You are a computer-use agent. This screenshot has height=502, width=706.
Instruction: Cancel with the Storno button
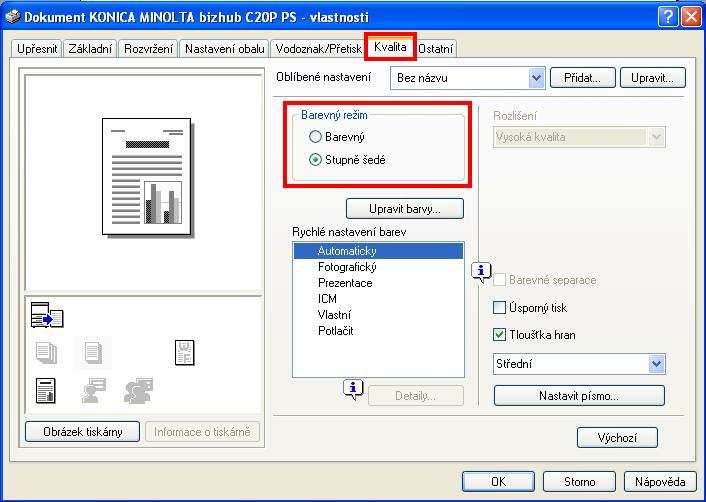click(579, 481)
